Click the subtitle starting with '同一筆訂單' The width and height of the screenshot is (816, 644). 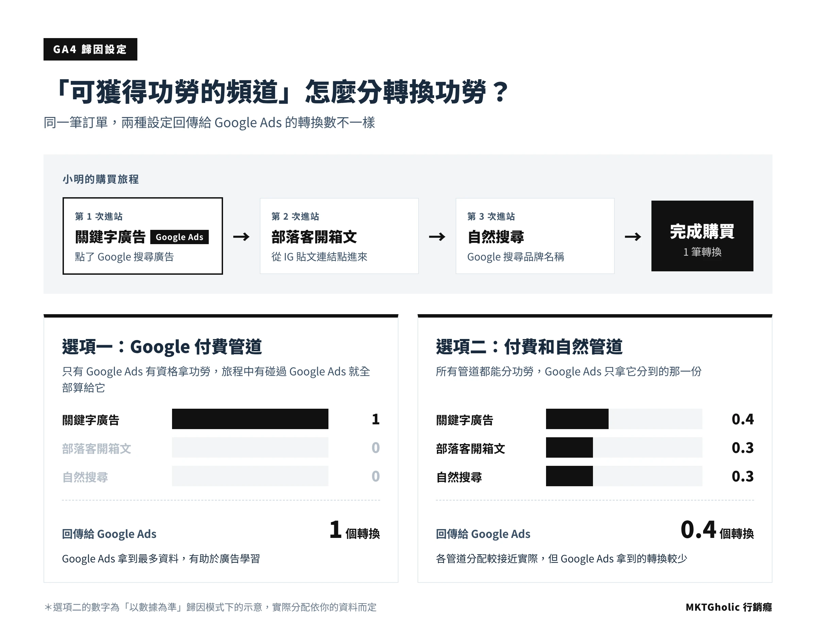(209, 122)
